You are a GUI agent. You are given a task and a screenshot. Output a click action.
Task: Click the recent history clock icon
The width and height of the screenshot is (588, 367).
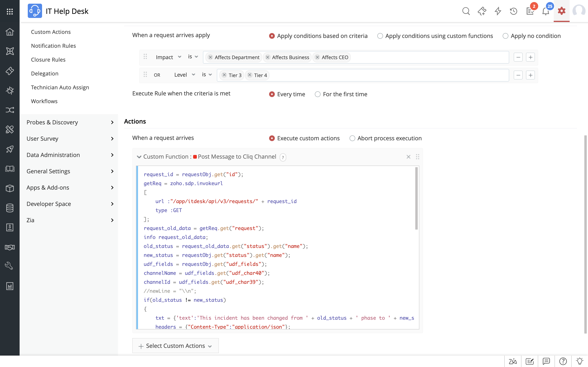click(513, 11)
